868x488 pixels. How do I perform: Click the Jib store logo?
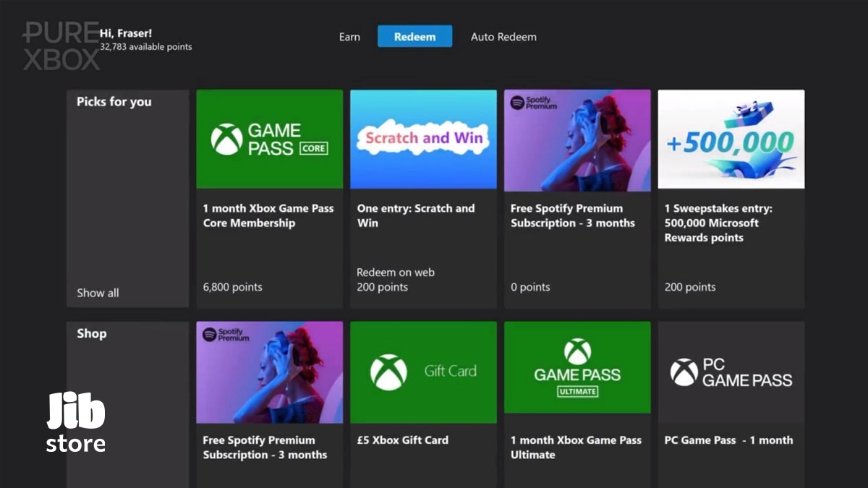pyautogui.click(x=76, y=423)
